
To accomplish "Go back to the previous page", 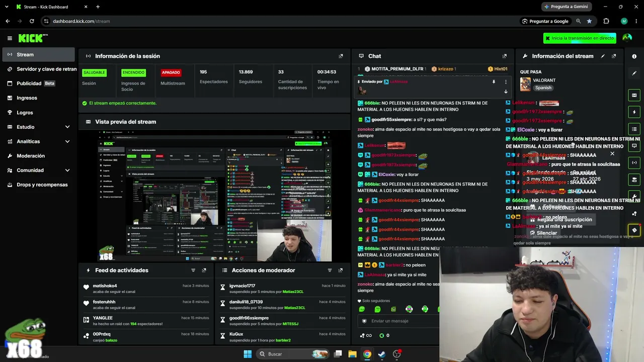I will [8, 21].
